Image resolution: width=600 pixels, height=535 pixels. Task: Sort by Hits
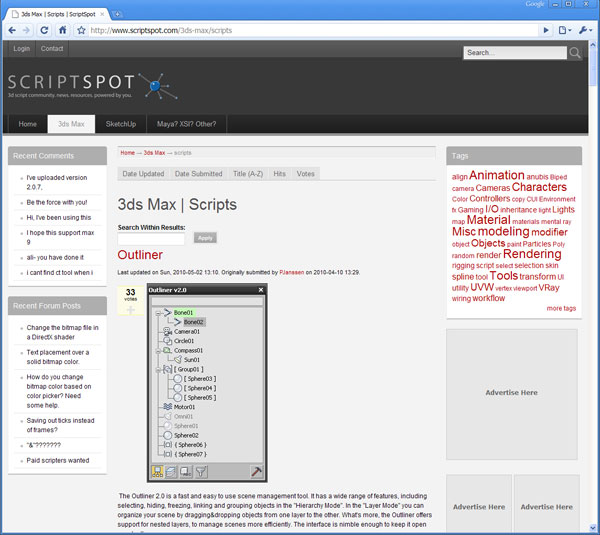279,174
